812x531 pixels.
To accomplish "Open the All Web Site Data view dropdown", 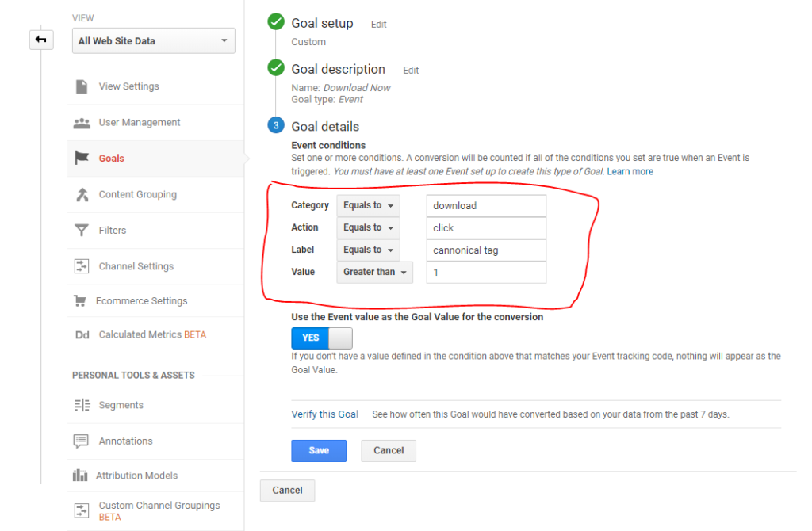I will pyautogui.click(x=153, y=41).
